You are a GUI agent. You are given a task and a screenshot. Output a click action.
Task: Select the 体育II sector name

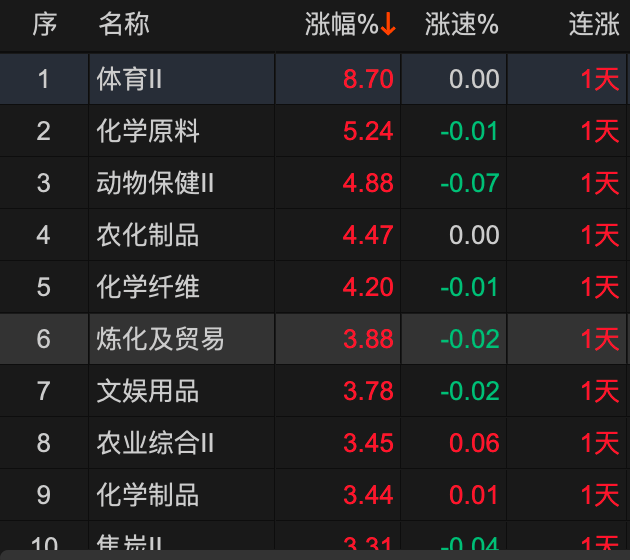click(x=130, y=79)
